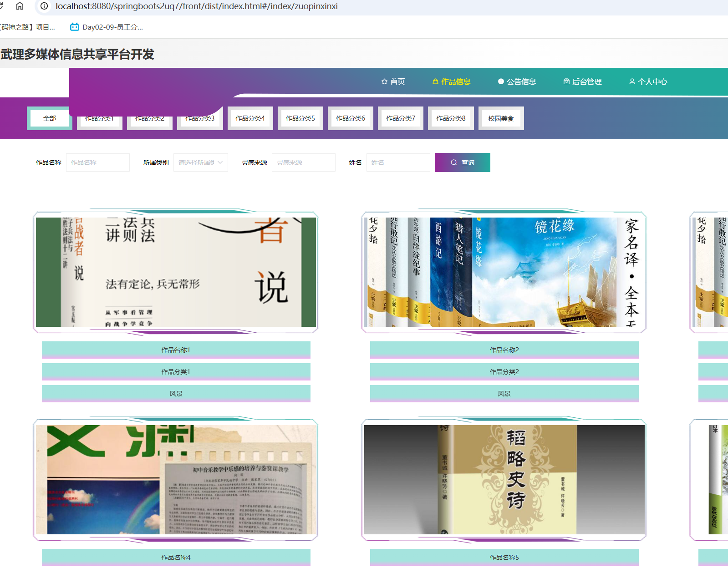Screen dimensions: 728x568
Task: Open the Day02-09 bookmark icon
Action: 74,27
